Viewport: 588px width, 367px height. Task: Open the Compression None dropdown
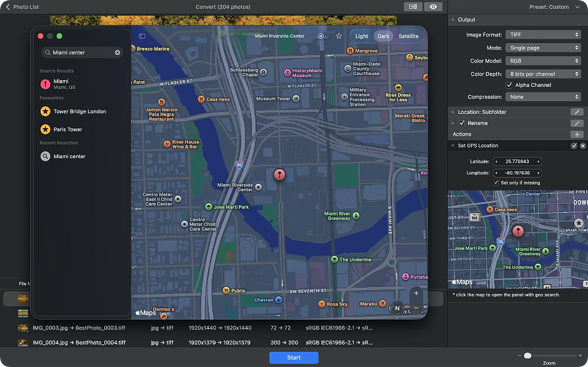coord(544,97)
